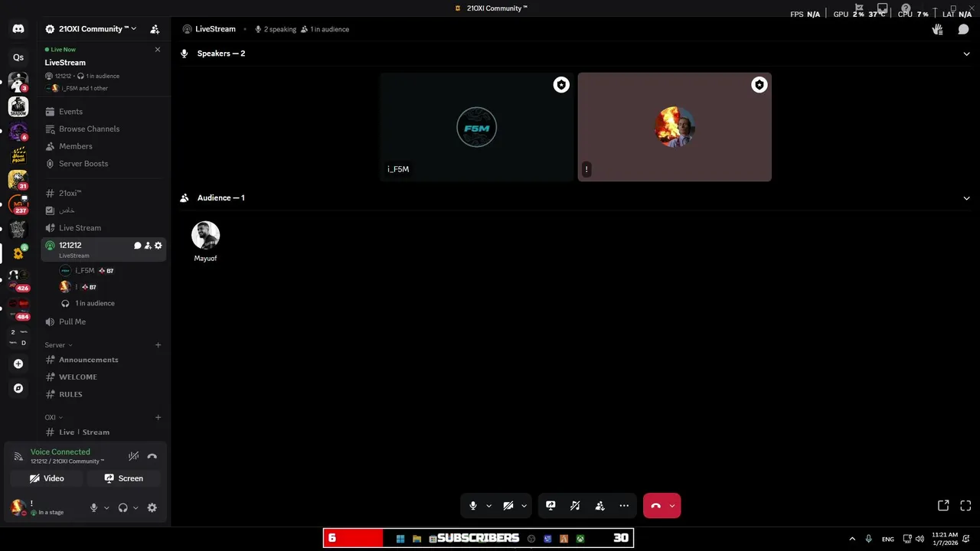Open the RULES channel
980x551 pixels.
click(x=103, y=395)
